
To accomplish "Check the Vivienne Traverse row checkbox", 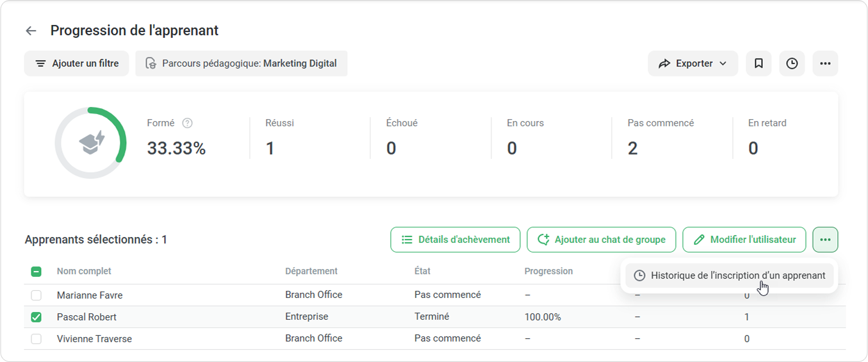I will [37, 339].
